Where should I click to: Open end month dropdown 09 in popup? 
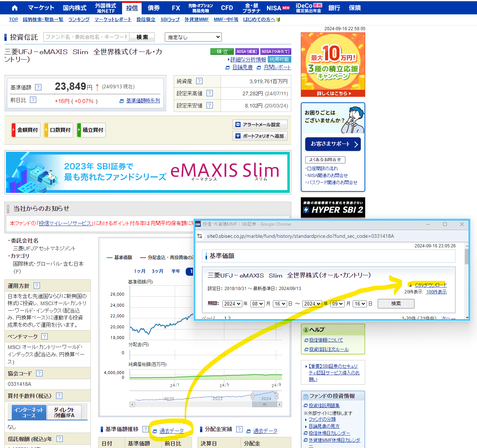pyautogui.click(x=337, y=304)
